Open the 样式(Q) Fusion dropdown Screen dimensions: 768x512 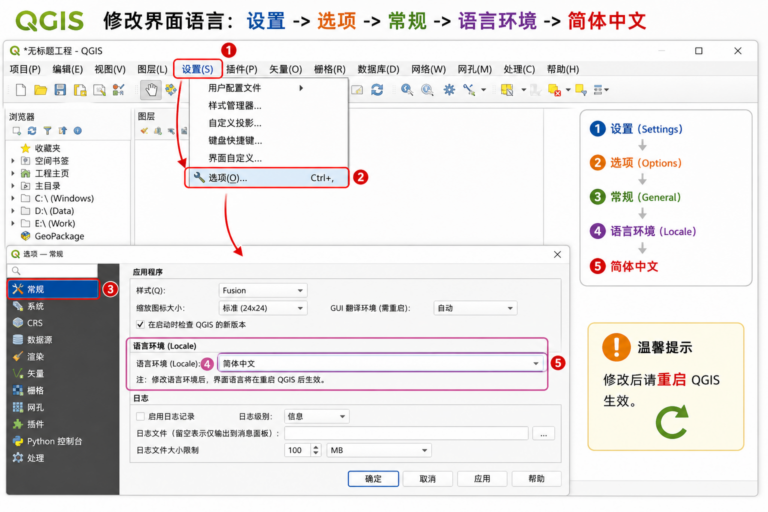(263, 291)
